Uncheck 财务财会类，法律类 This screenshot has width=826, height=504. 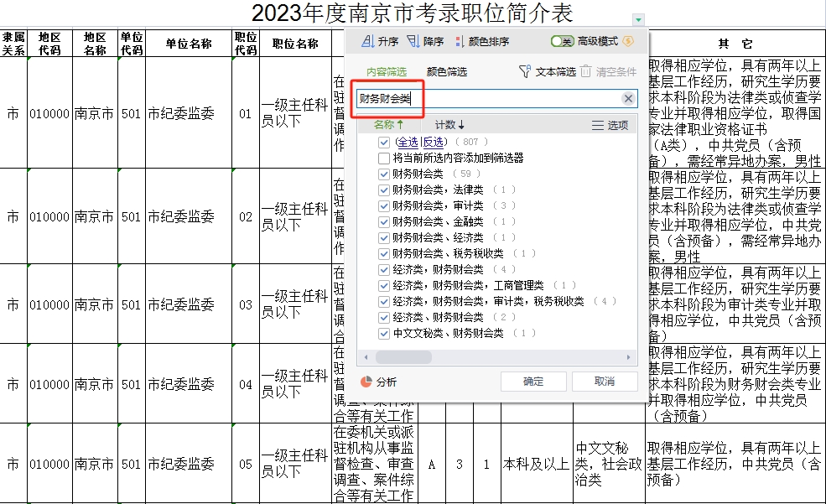pos(384,190)
